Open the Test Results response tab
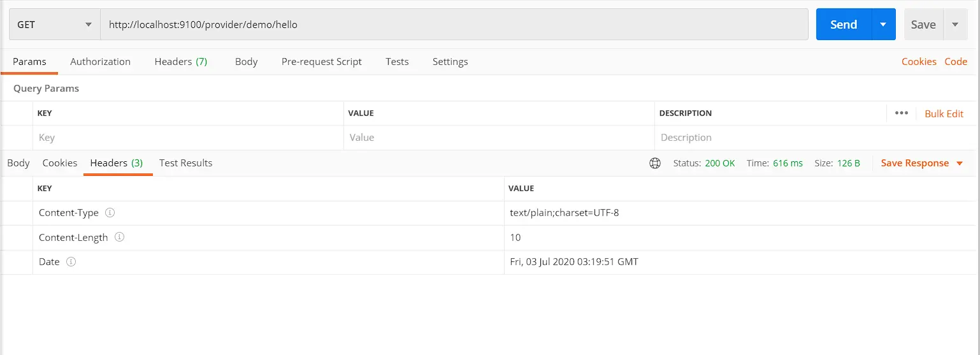This screenshot has width=980, height=355. point(185,163)
